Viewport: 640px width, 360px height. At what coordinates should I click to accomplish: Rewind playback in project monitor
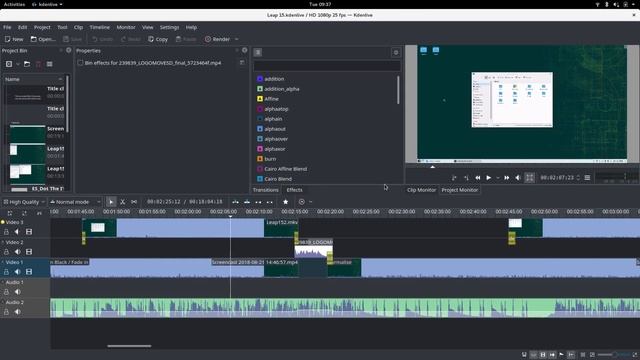click(x=478, y=178)
